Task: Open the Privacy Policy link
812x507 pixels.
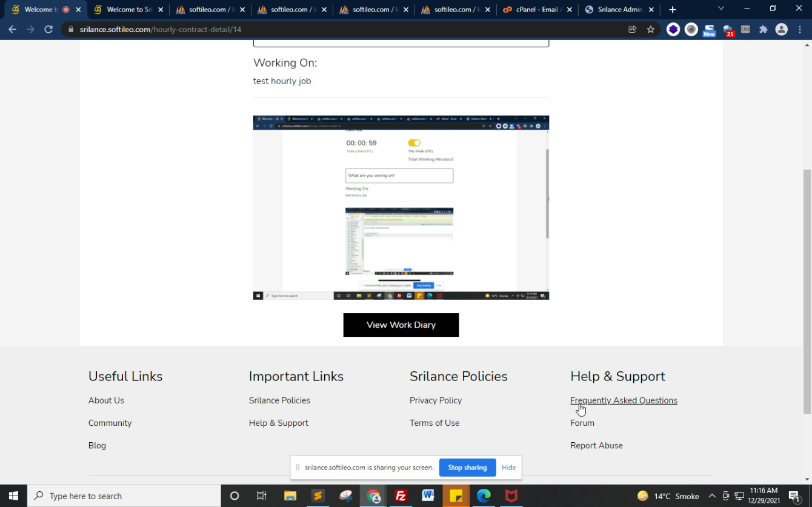Action: pos(435,400)
